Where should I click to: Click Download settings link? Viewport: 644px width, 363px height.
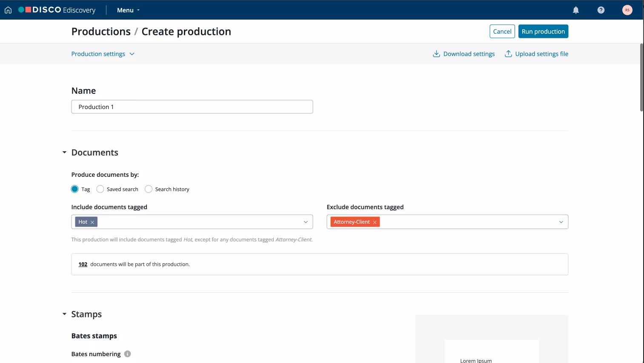point(469,54)
